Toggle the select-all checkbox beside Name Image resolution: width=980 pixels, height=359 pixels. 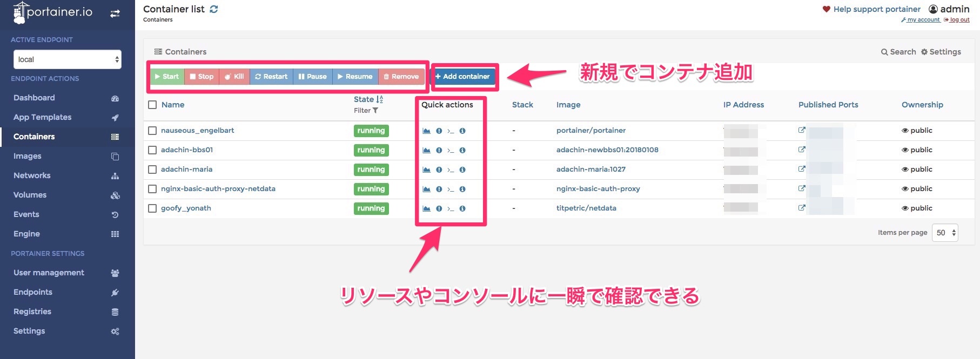click(x=152, y=105)
